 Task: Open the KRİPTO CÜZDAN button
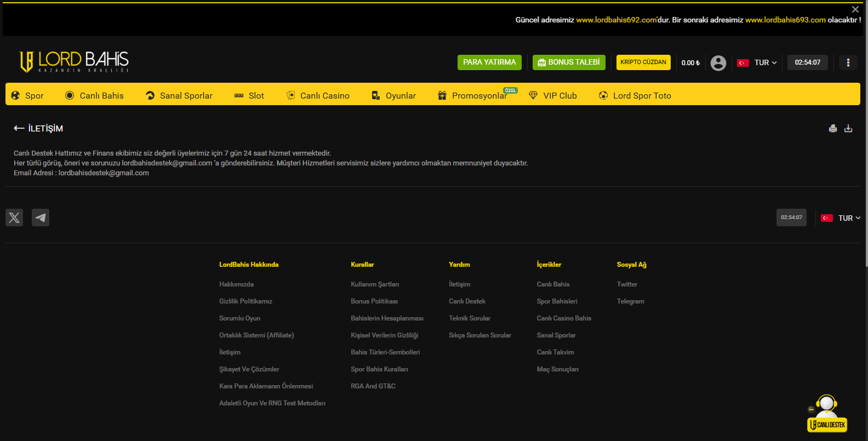click(x=643, y=62)
